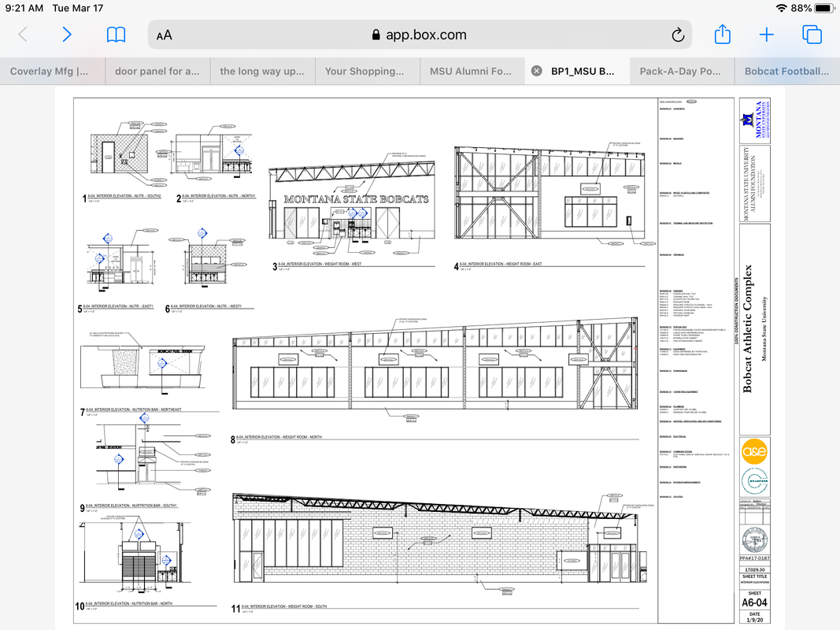Select the BP1_MSU B... tab title
The image size is (840, 630).
[x=583, y=71]
